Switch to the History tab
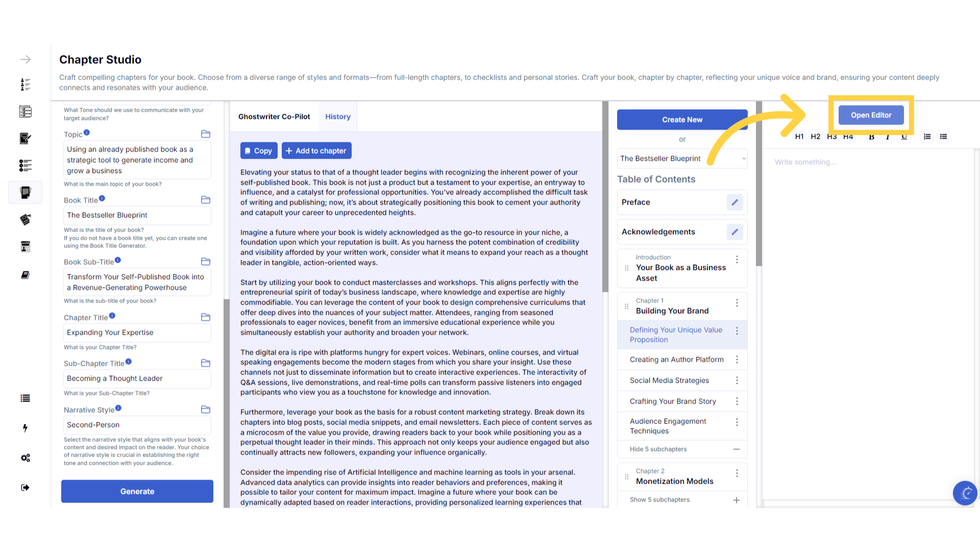980x551 pixels. 338,117
